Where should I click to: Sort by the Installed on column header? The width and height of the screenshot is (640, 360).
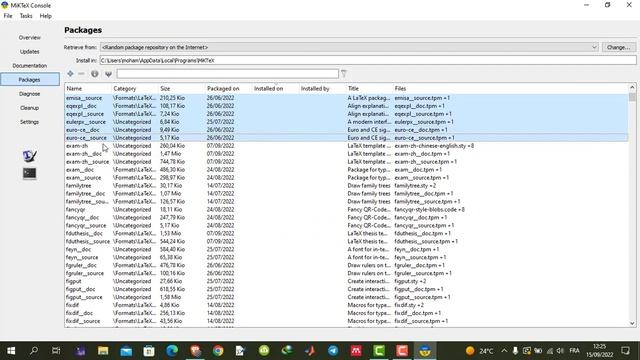coord(276,89)
